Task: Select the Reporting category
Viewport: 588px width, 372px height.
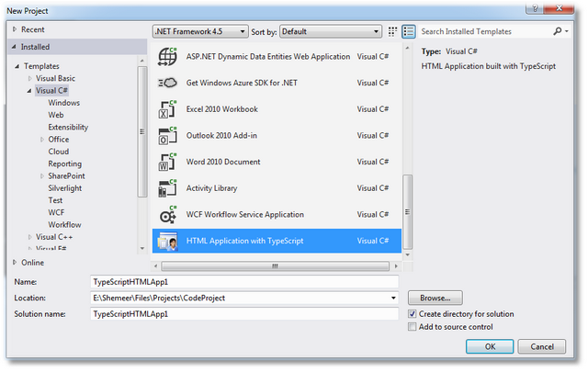Action: pyautogui.click(x=64, y=163)
